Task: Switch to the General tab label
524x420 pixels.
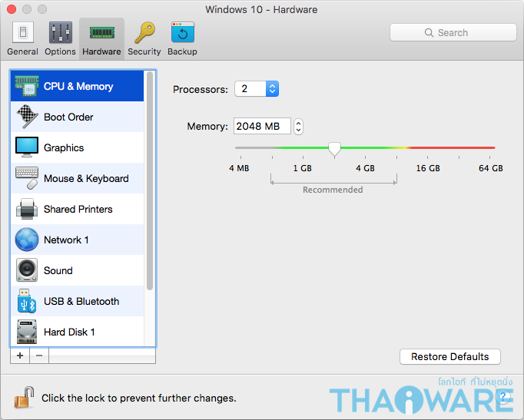Action: [x=23, y=51]
